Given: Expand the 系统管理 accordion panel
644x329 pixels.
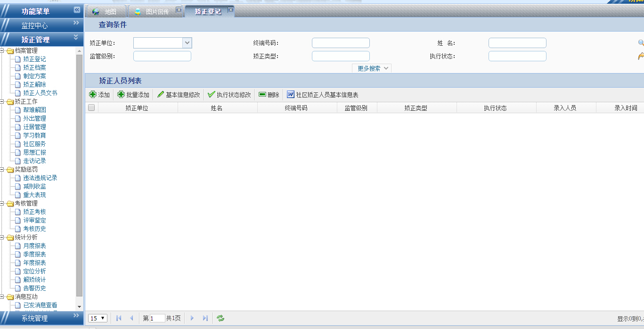Looking at the screenshot, I should (41, 318).
